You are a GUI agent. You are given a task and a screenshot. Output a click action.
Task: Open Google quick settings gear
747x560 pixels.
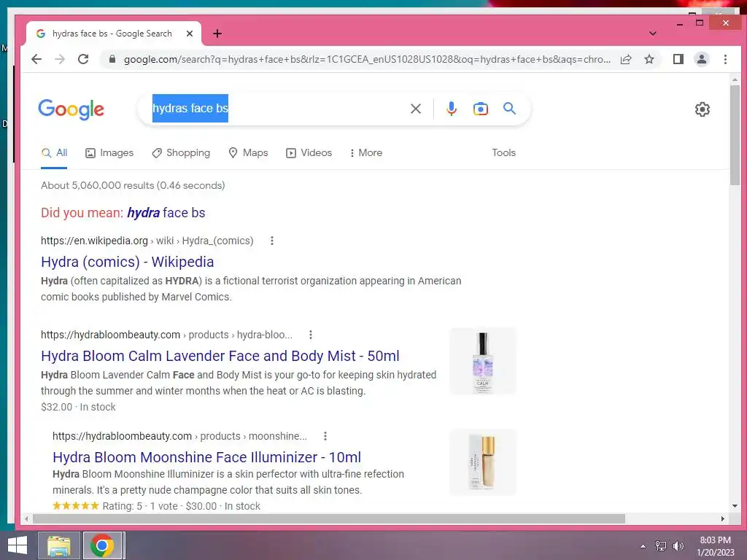703,109
